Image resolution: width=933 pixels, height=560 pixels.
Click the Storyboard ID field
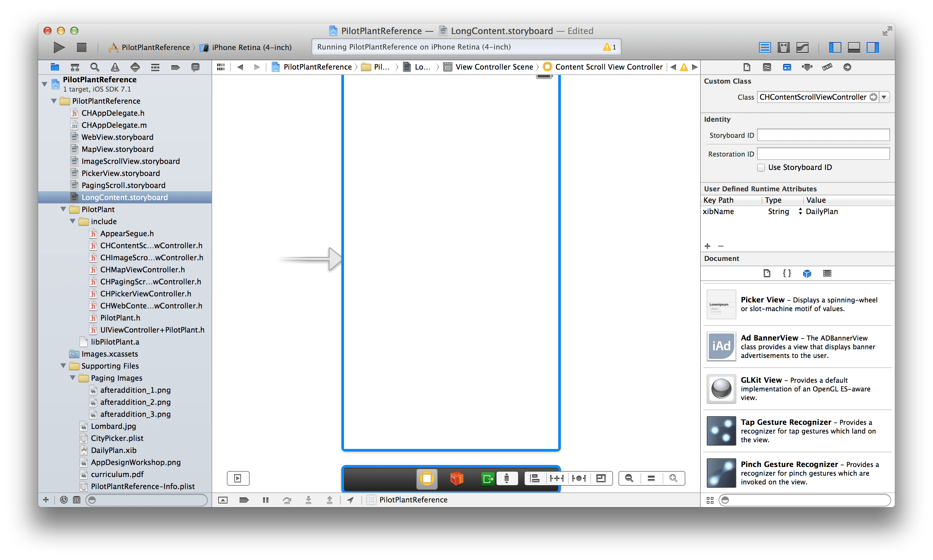(x=823, y=135)
